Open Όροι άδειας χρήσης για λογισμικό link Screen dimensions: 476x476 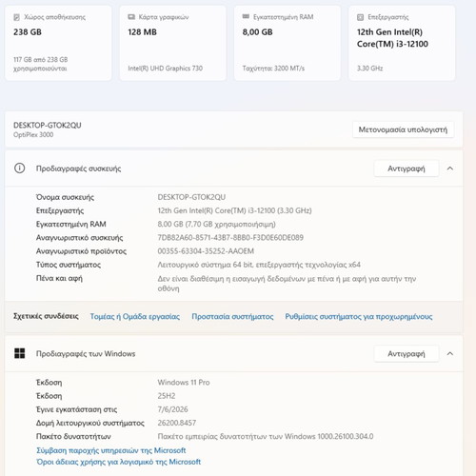tap(118, 462)
